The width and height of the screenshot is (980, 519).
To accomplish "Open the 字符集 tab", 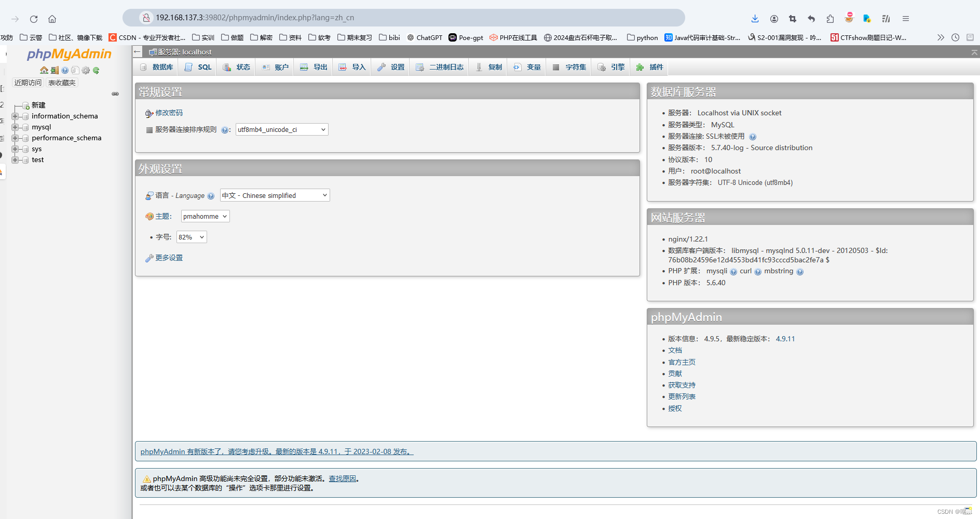I will (569, 67).
